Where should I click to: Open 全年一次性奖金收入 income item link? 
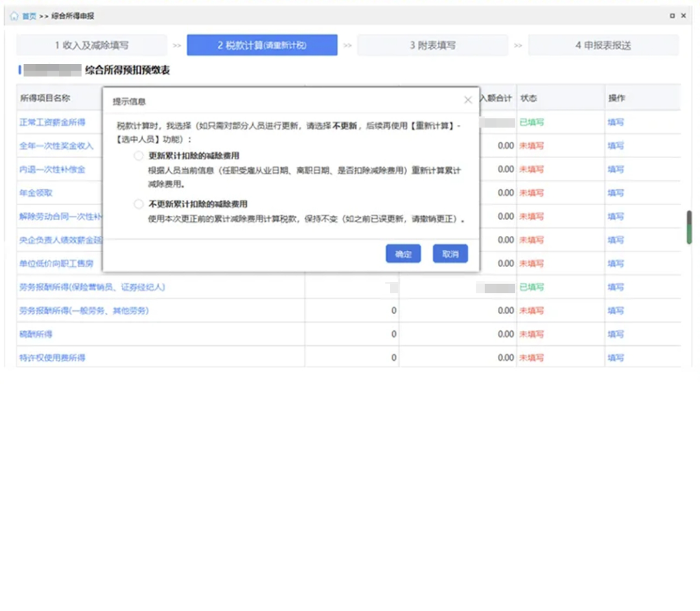pyautogui.click(x=56, y=146)
